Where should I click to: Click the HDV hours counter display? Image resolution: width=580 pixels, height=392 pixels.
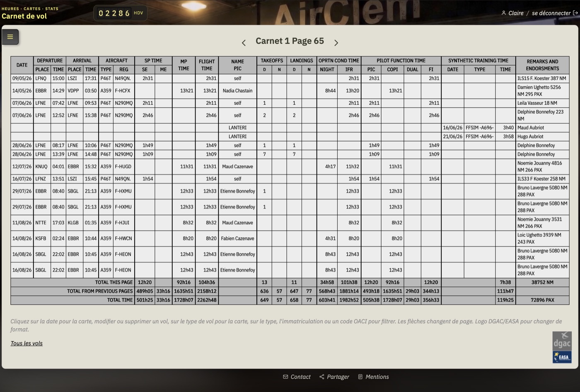click(x=120, y=13)
